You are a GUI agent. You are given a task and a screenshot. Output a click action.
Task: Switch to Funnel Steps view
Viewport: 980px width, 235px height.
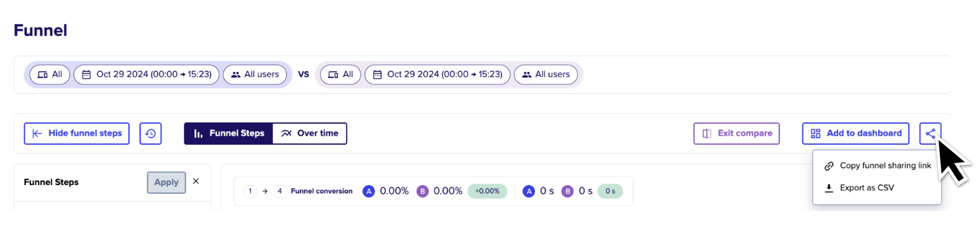[229, 133]
